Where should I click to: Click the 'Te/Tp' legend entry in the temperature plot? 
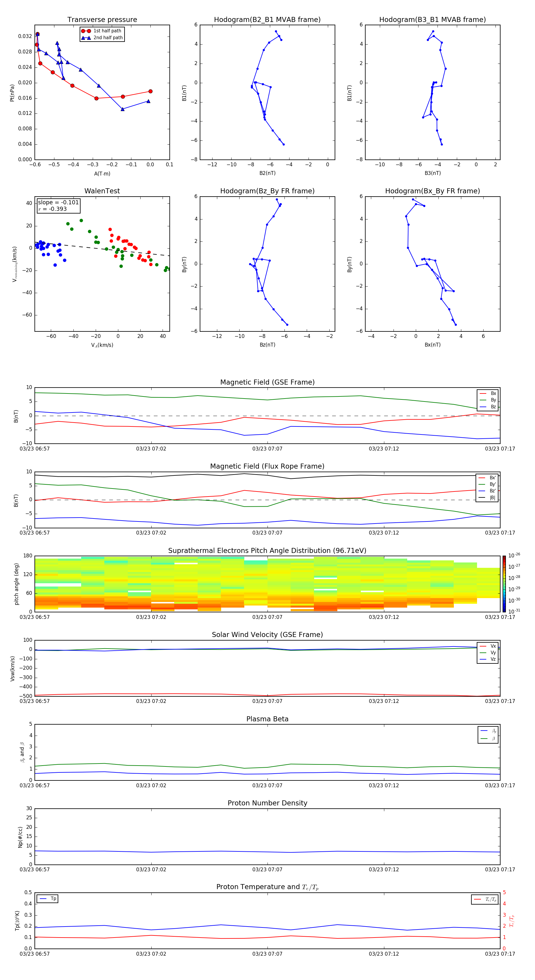pos(485,899)
